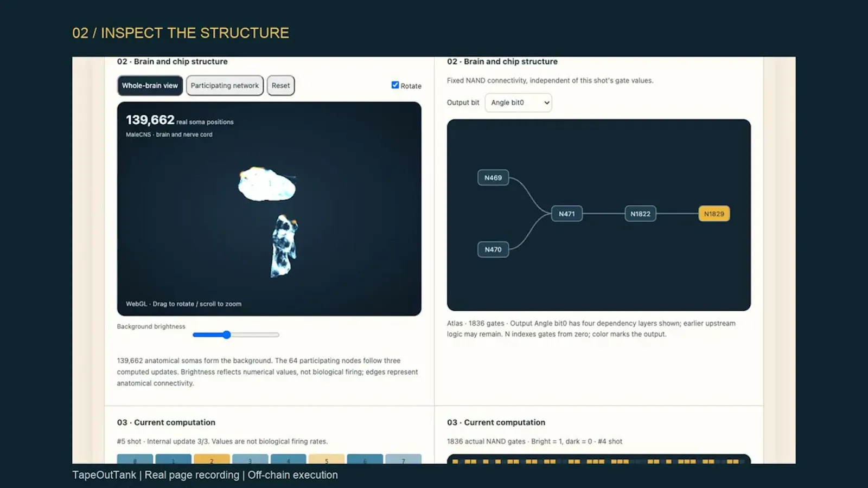This screenshot has width=868, height=488.
Task: Click node N469 in the graph
Action: click(x=493, y=178)
